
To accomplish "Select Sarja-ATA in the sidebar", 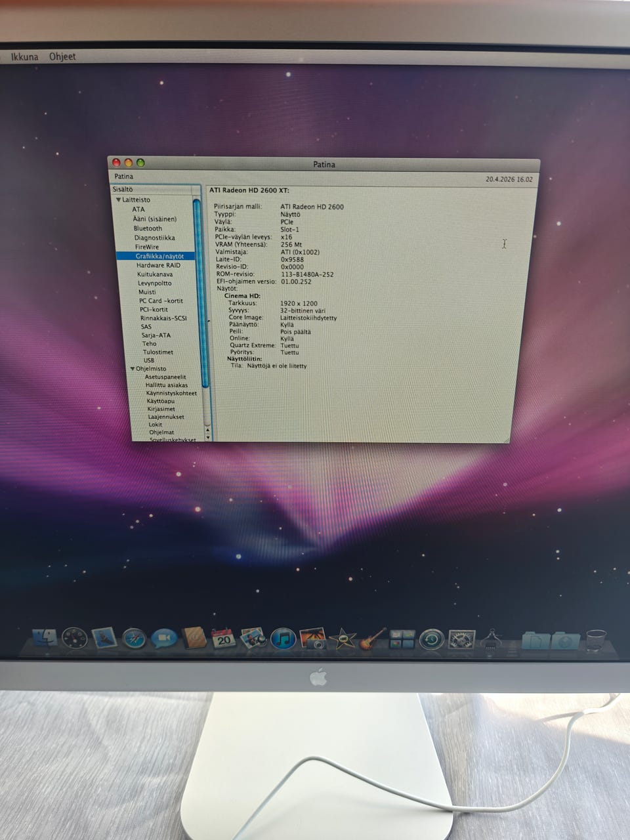I will 156,335.
